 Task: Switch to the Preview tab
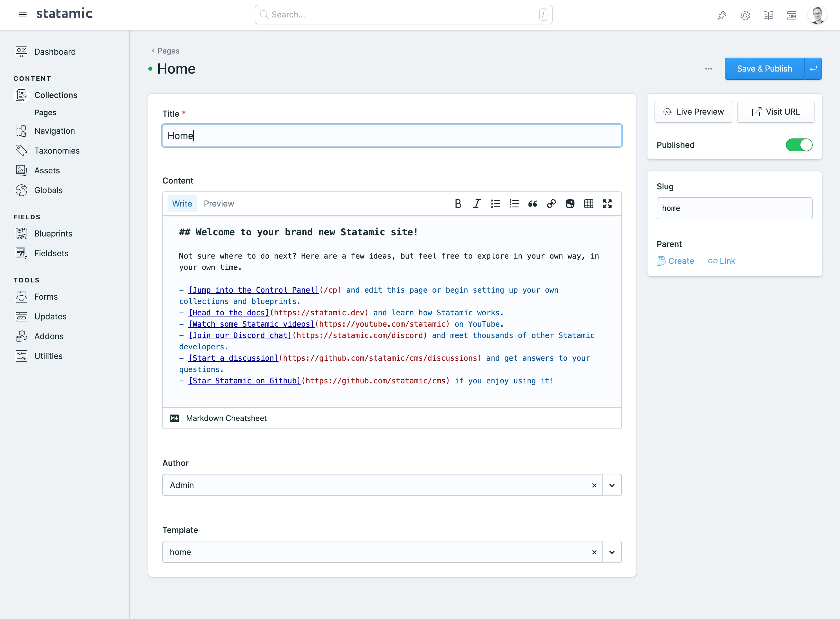coord(219,203)
